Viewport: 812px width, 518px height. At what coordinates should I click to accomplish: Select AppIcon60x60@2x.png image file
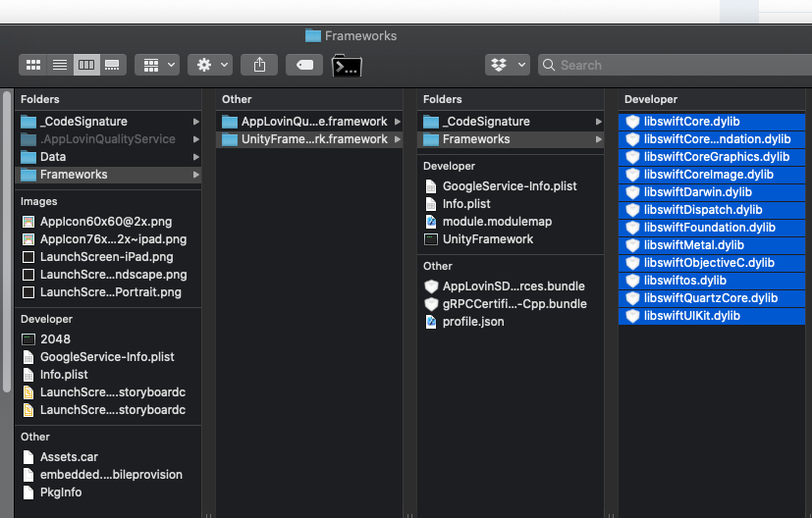(108, 222)
